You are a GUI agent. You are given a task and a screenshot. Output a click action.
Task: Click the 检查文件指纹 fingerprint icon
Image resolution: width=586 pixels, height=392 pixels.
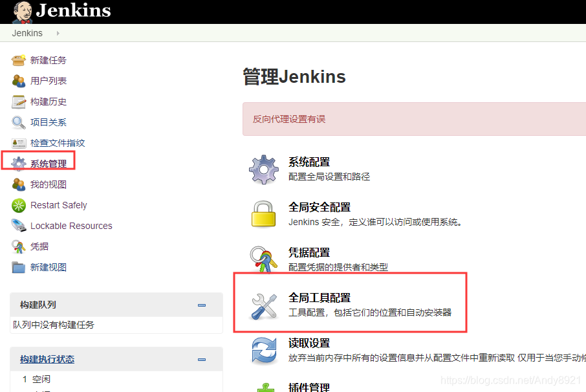pos(18,143)
